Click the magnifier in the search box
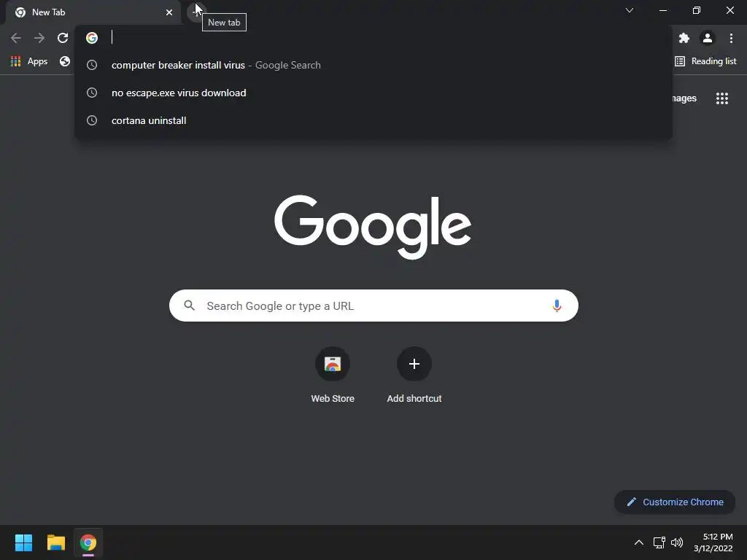 point(190,306)
